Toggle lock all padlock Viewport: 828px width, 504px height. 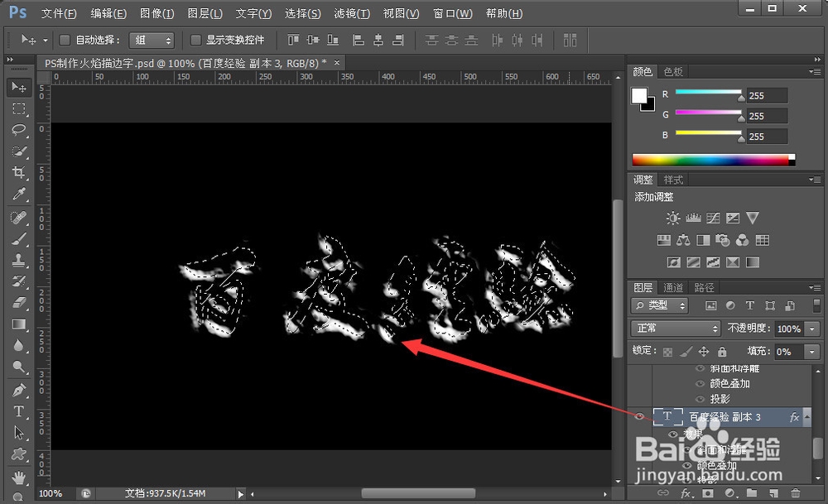[x=722, y=352]
